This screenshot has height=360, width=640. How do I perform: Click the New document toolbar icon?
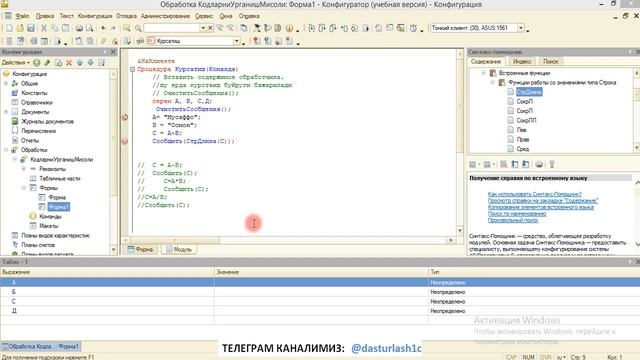tap(9, 28)
